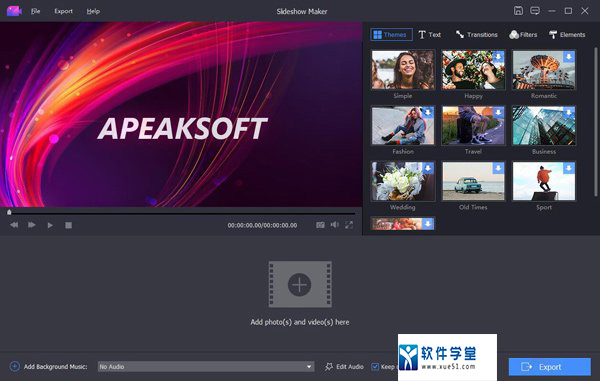Play the slideshow preview

[50, 225]
